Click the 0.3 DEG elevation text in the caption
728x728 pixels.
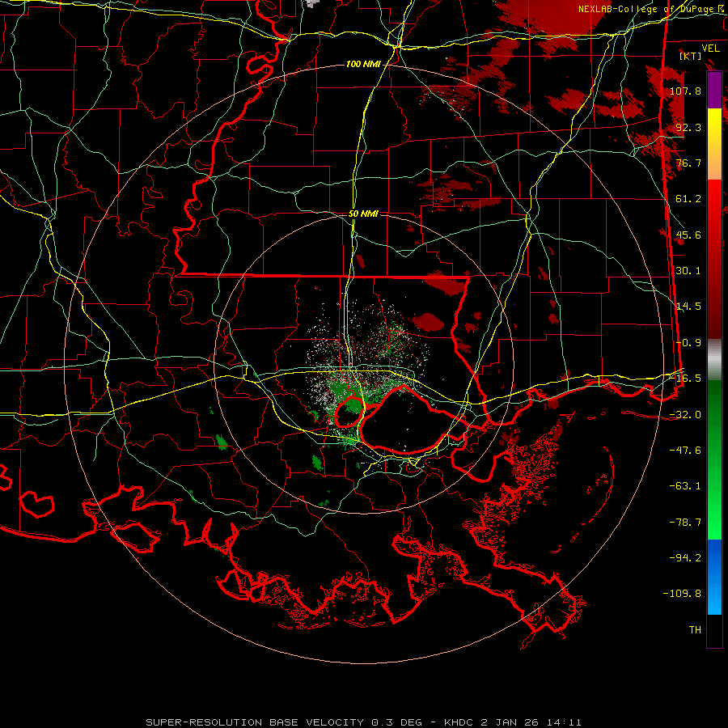click(396, 722)
